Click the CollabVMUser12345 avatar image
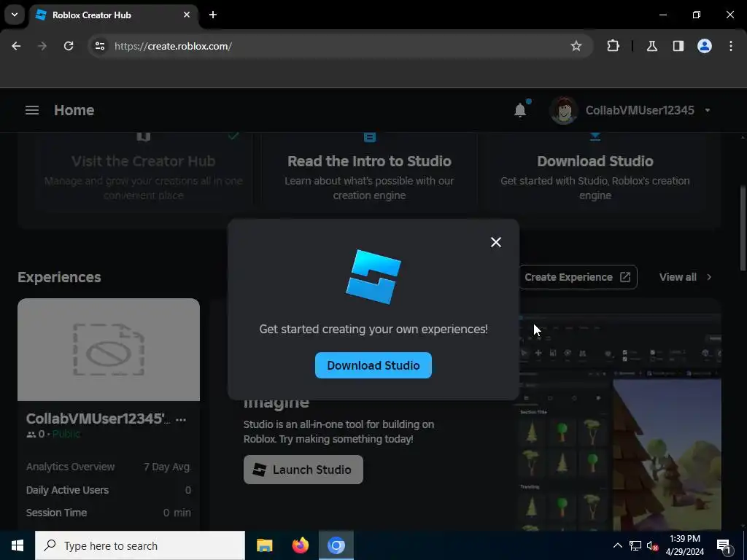The height and width of the screenshot is (560, 747). (x=564, y=111)
